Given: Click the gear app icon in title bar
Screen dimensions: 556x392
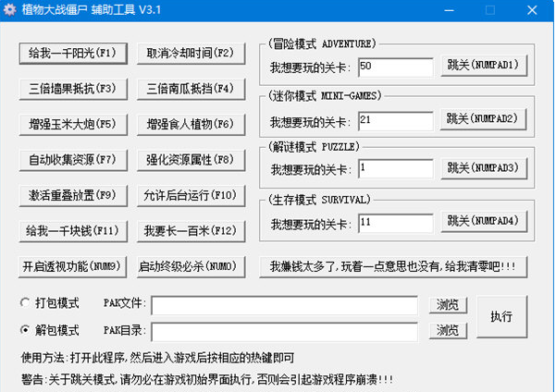Looking at the screenshot, I should coord(9,9).
